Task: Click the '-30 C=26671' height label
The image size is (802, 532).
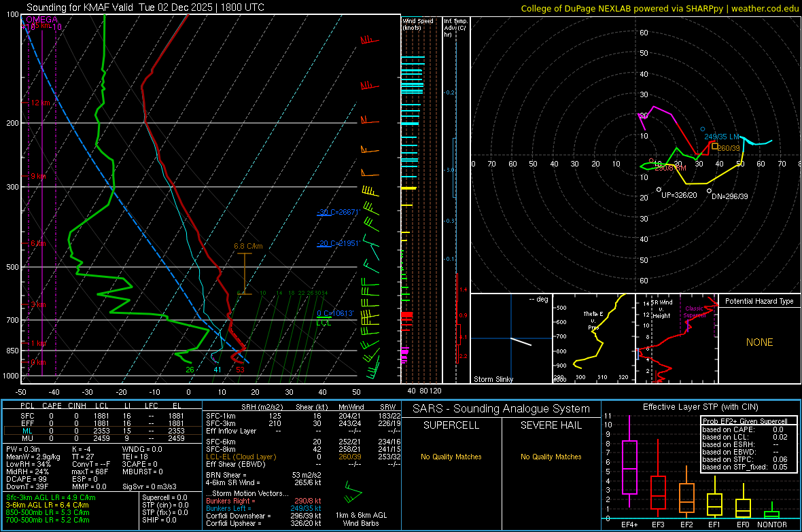Action: [x=338, y=212]
